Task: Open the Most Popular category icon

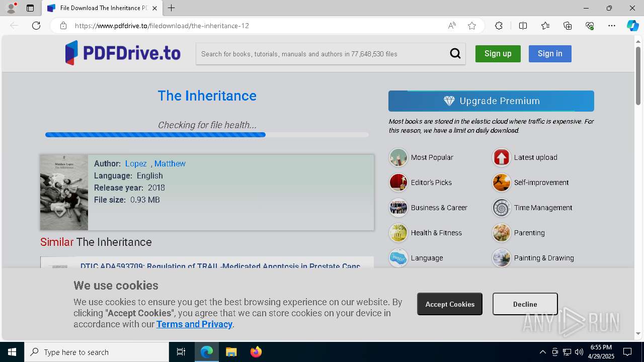Action: click(398, 157)
